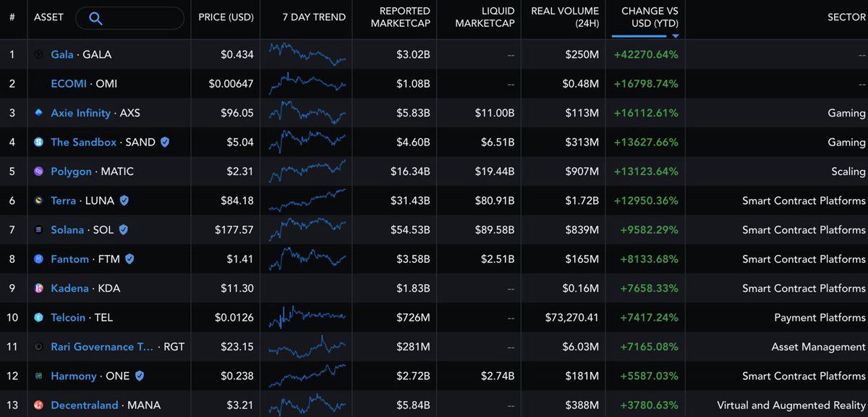Click the Decentraland coin logo
The width and height of the screenshot is (868, 417).
39,405
